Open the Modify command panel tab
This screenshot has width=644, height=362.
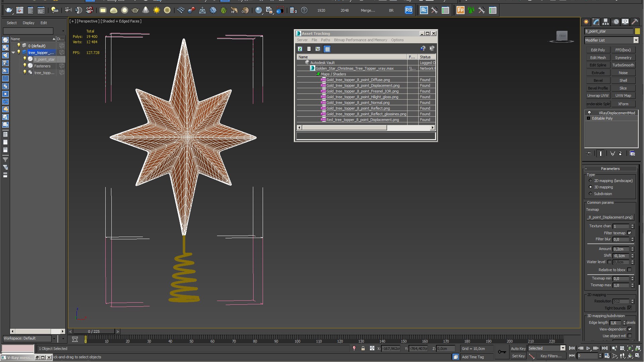click(596, 22)
